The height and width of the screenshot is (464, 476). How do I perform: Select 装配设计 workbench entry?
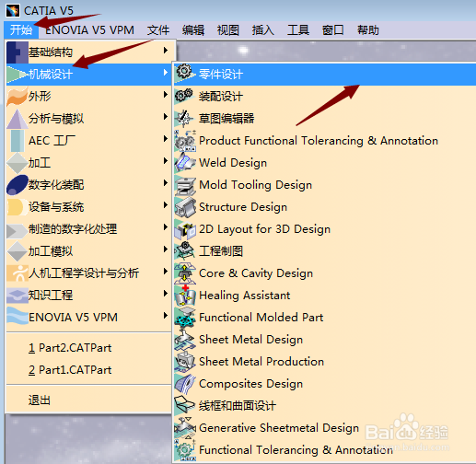point(325,97)
